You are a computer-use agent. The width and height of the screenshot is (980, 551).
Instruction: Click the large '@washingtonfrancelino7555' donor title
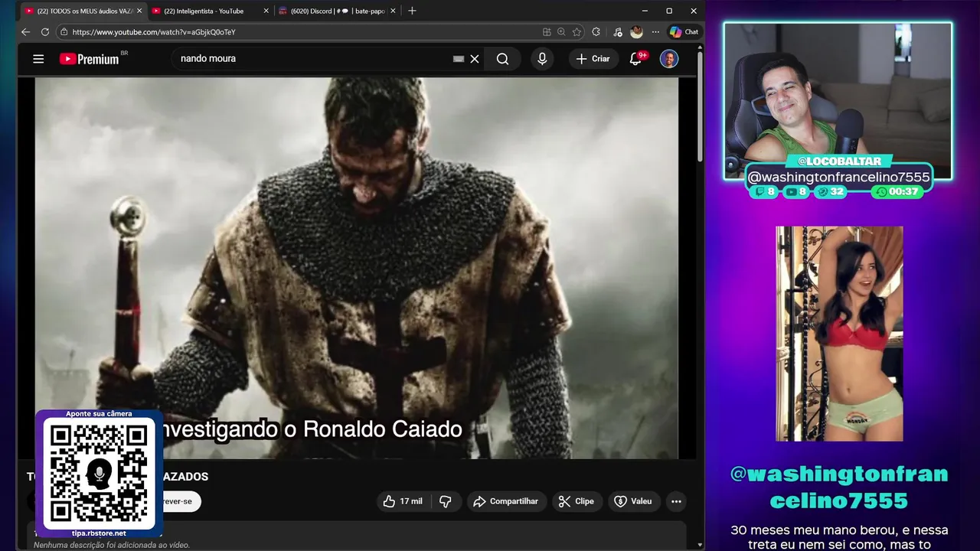point(839,487)
